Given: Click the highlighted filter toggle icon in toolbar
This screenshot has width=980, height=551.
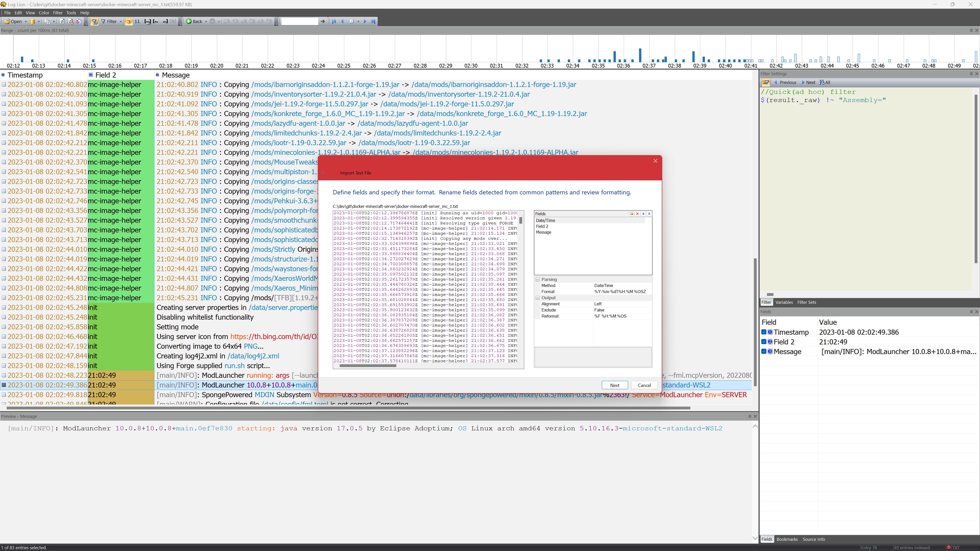Looking at the screenshot, I should [x=95, y=21].
